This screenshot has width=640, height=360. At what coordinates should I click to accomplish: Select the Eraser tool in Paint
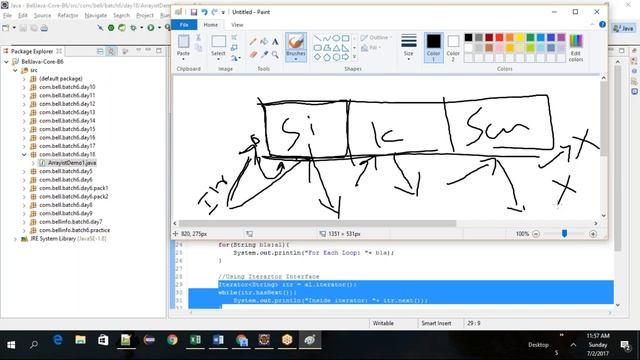(253, 54)
